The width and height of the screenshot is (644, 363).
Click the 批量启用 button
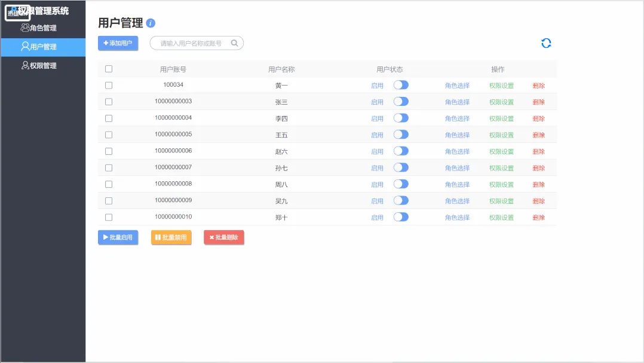tap(118, 237)
